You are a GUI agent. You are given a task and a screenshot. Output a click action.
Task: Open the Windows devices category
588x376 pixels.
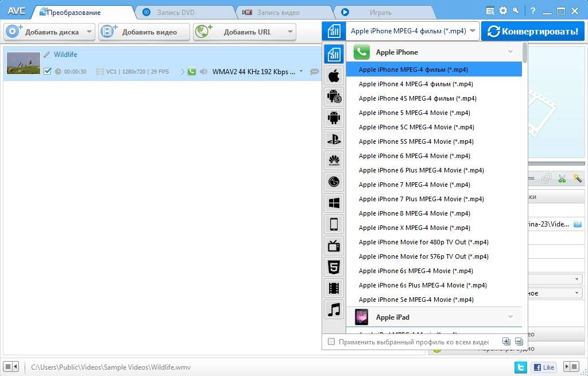click(x=334, y=203)
